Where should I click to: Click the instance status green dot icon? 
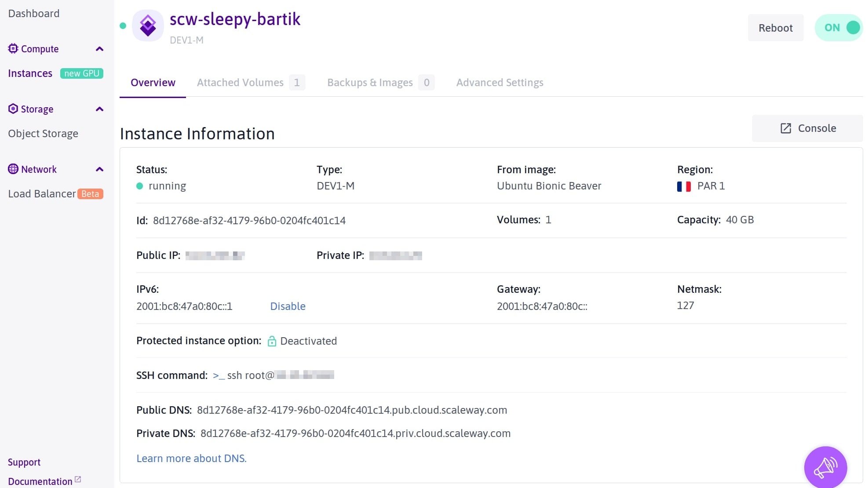pos(139,186)
